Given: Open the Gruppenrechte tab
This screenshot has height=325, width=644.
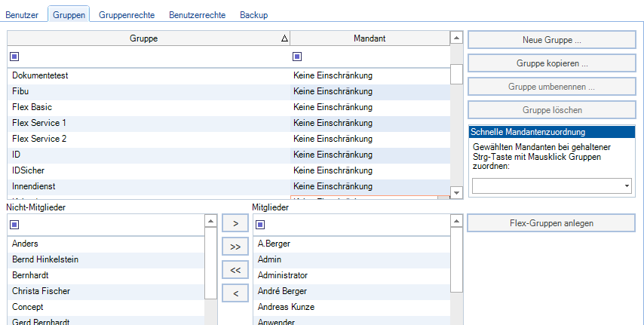Looking at the screenshot, I should (128, 15).
